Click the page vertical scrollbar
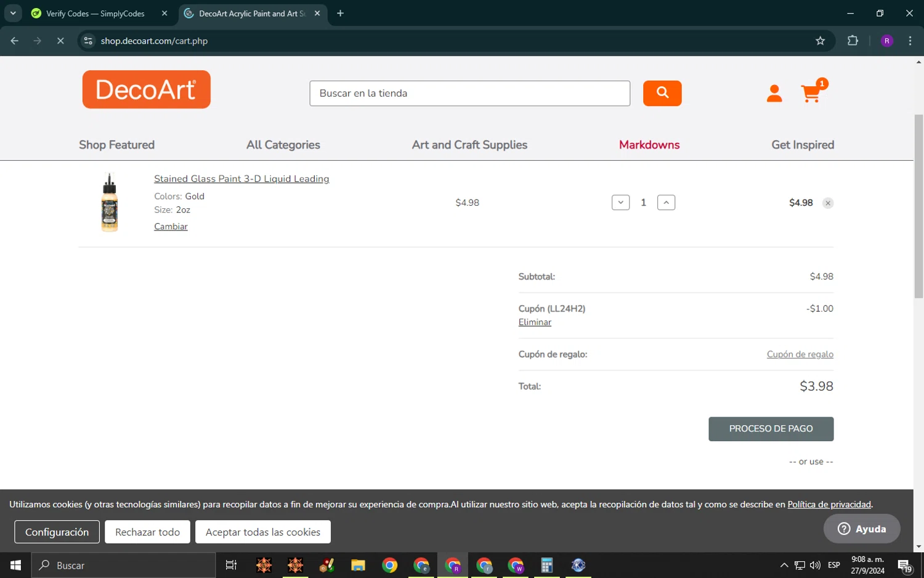Viewport: 924px width, 578px height. (918, 206)
